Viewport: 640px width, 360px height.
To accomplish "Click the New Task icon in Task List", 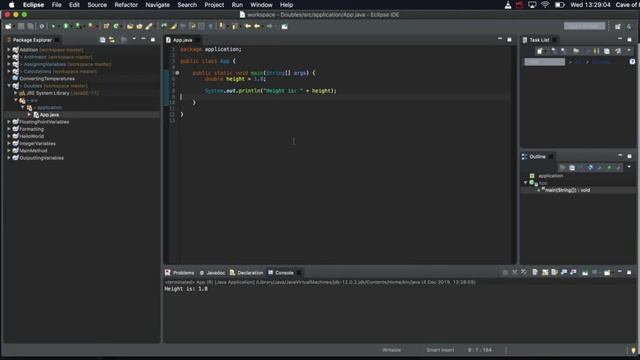I will (540, 51).
